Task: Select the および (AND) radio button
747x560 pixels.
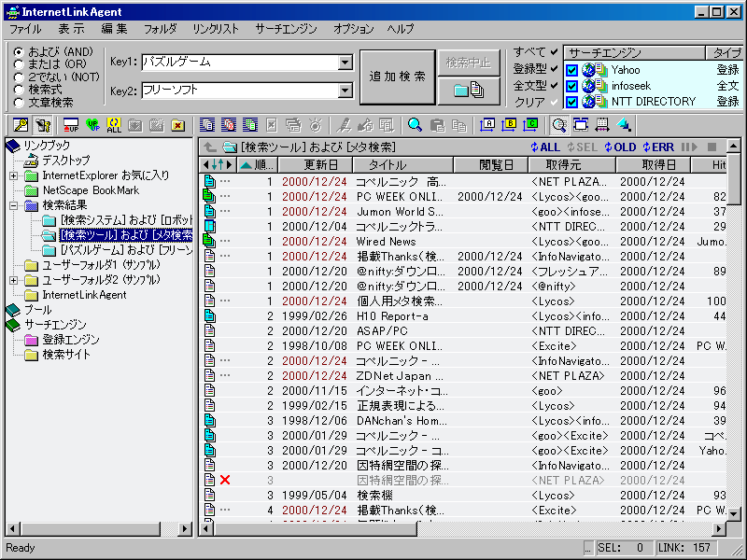Action: pyautogui.click(x=19, y=52)
